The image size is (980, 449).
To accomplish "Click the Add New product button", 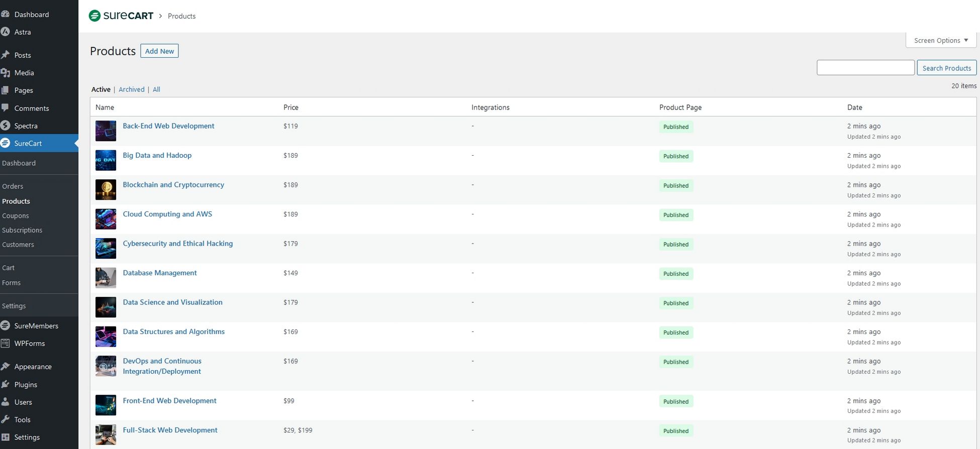I will [159, 51].
